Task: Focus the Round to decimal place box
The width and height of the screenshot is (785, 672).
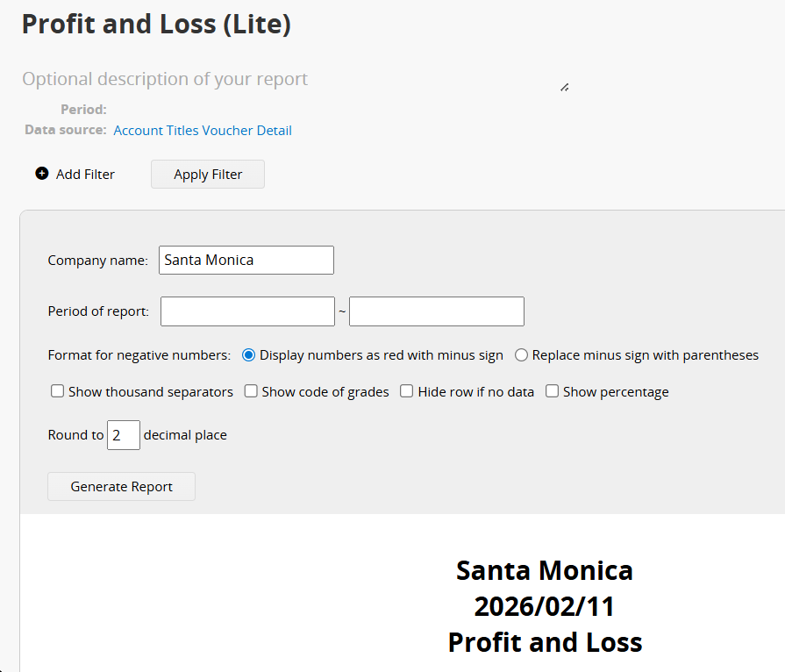Action: [x=123, y=435]
